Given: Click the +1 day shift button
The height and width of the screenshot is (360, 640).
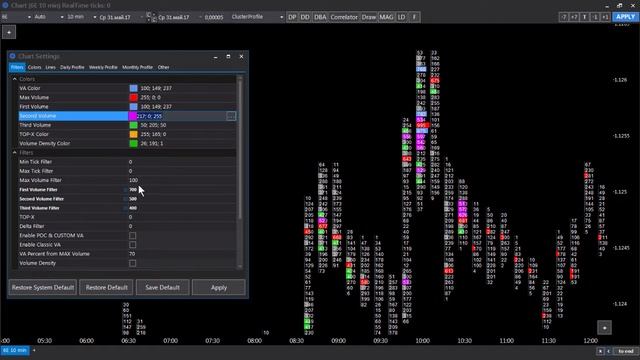Looking at the screenshot, I should (x=605, y=17).
